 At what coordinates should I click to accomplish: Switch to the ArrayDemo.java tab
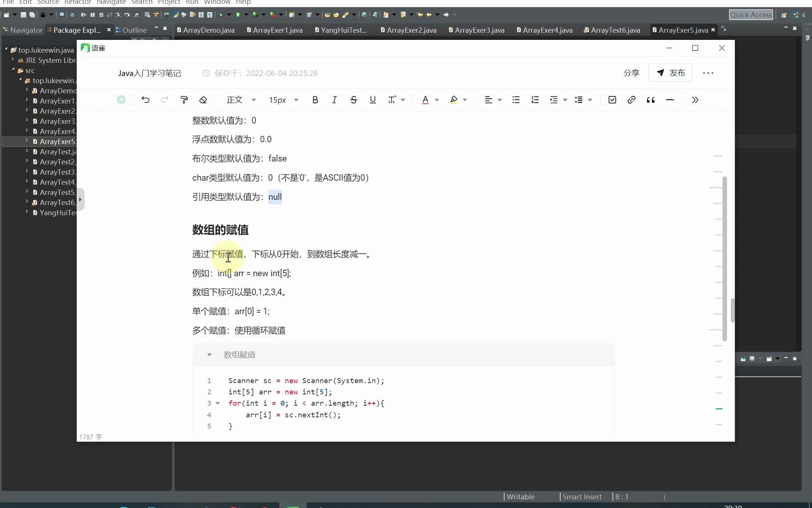pos(210,30)
